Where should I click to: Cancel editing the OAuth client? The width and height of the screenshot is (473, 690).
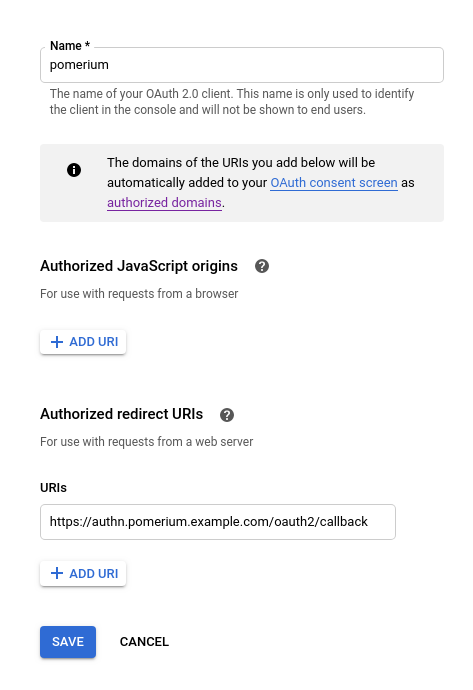click(x=144, y=642)
